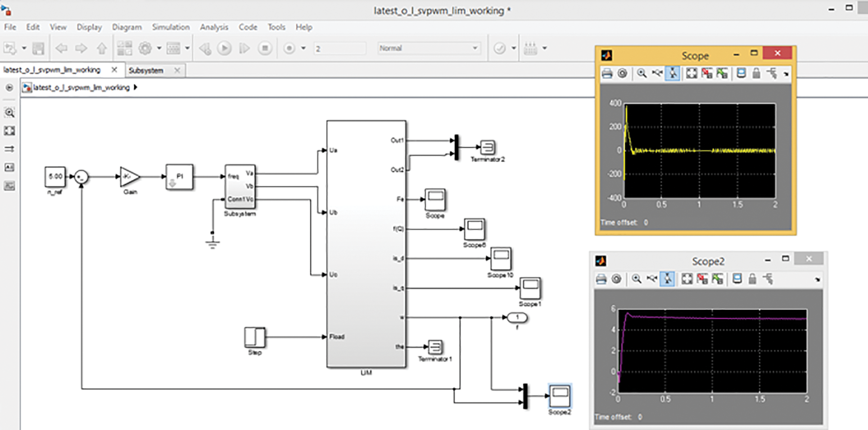
Task: Click the PI controller block
Action: point(179,177)
